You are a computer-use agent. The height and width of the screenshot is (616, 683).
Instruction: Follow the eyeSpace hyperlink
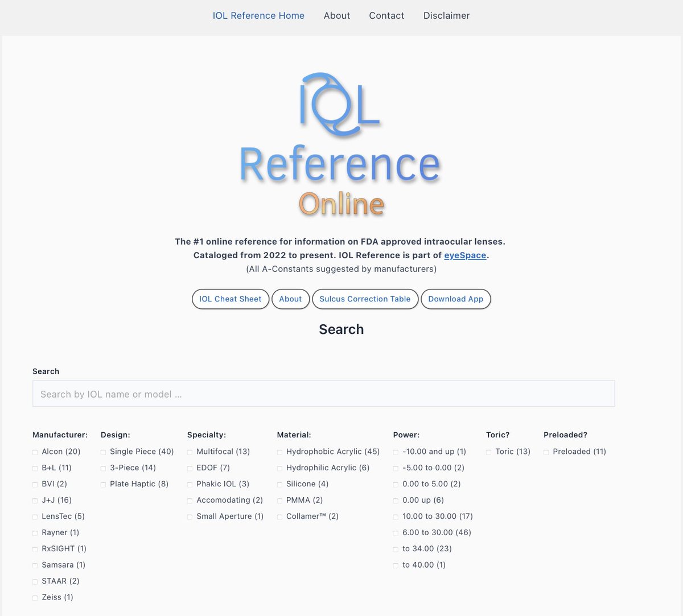[x=464, y=255]
